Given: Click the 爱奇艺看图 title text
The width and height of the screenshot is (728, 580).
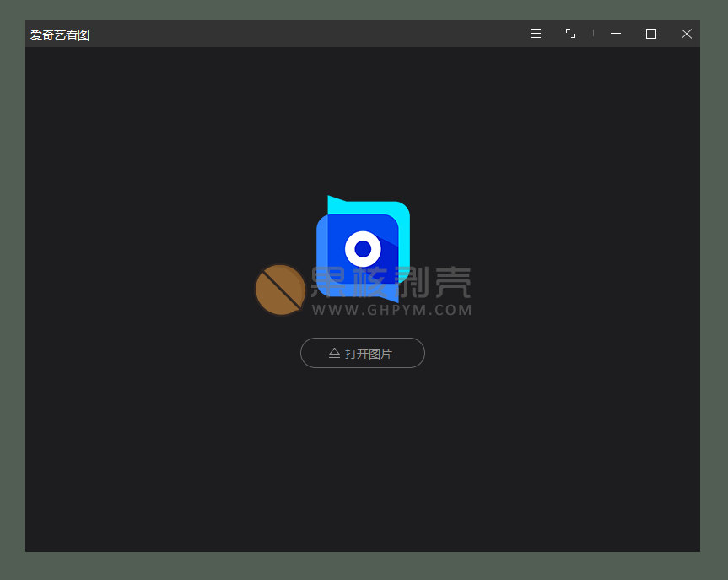Looking at the screenshot, I should click(x=60, y=35).
